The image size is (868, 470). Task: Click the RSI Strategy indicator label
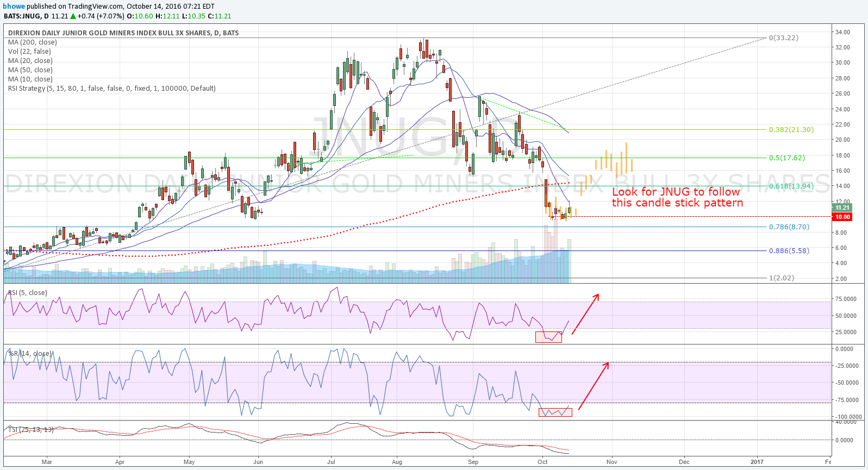[112, 89]
